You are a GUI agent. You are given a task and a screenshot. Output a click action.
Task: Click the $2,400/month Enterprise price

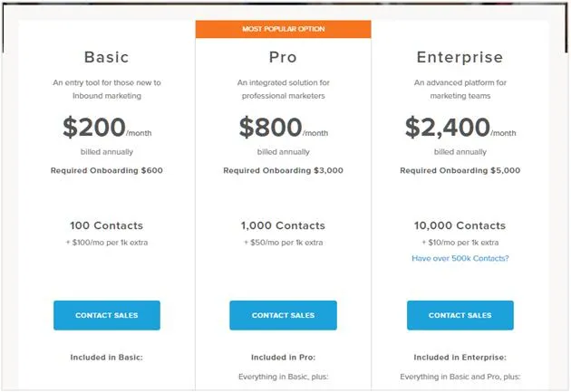[460, 128]
